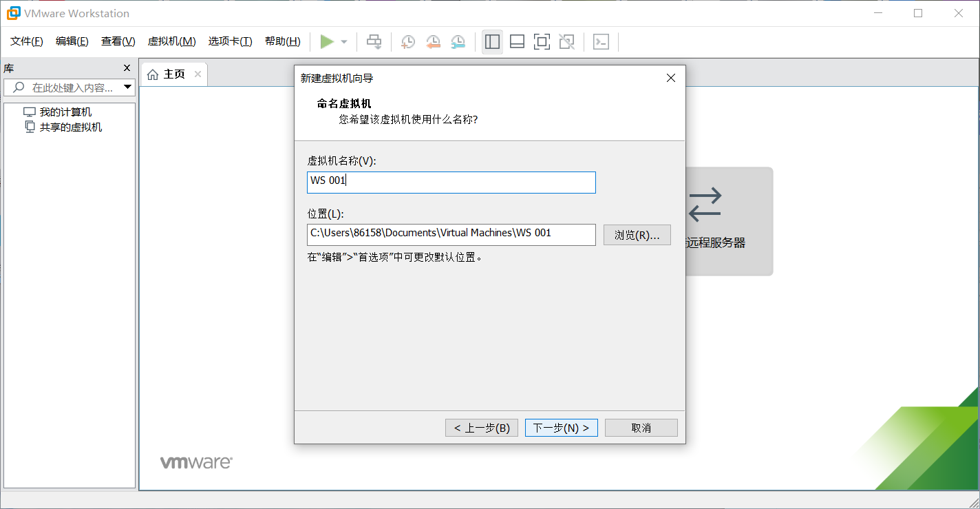Click the remote server tile behind the dialog
Viewport: 980px width, 509px height.
[x=729, y=221]
